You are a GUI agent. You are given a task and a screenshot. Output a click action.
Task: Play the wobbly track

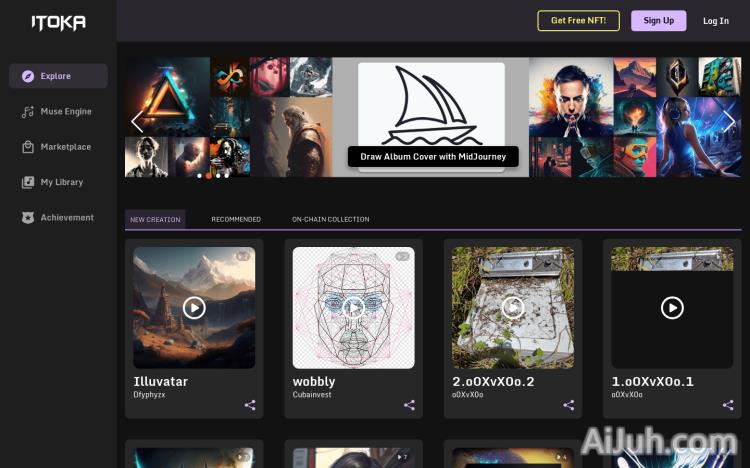coord(353,308)
